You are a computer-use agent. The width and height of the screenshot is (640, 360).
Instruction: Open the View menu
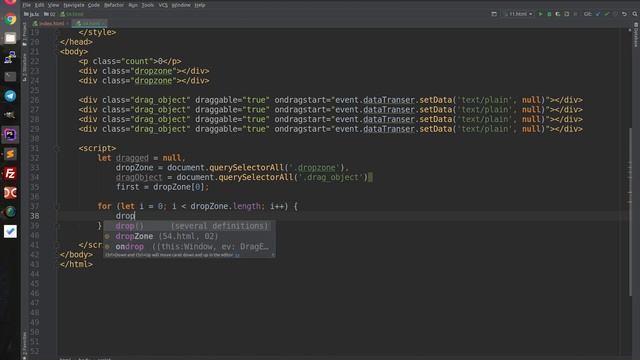(53, 5)
